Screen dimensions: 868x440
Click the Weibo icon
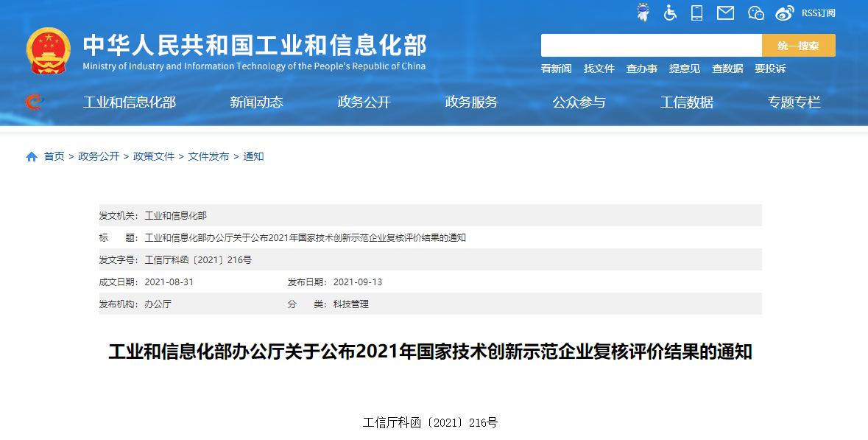click(785, 13)
